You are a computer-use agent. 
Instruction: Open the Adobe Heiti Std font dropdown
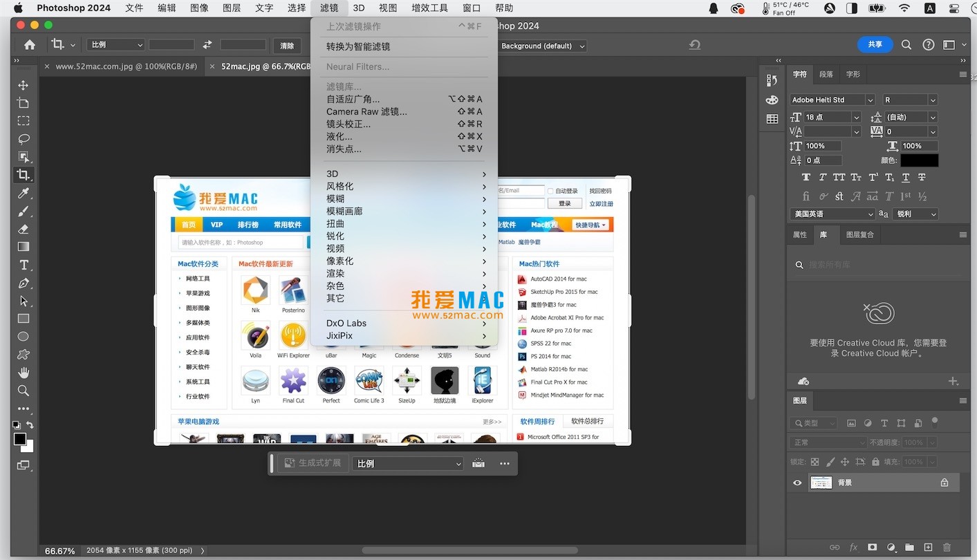832,100
